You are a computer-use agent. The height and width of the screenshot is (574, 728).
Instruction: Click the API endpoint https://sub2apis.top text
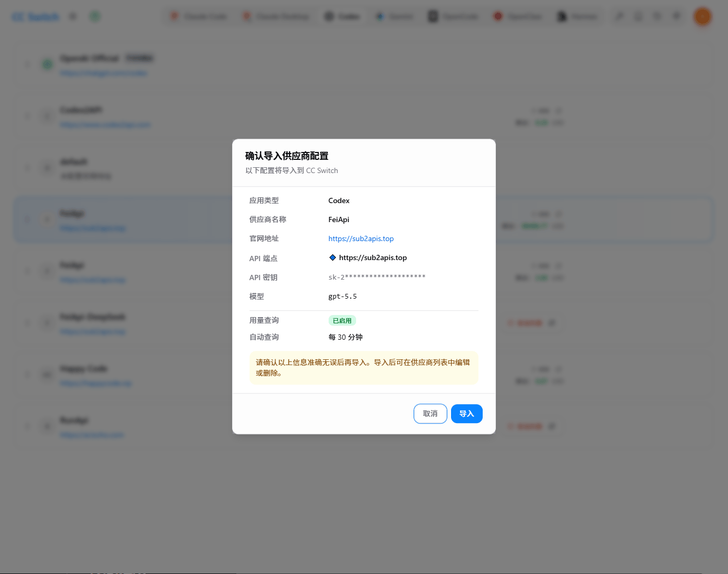(x=372, y=257)
